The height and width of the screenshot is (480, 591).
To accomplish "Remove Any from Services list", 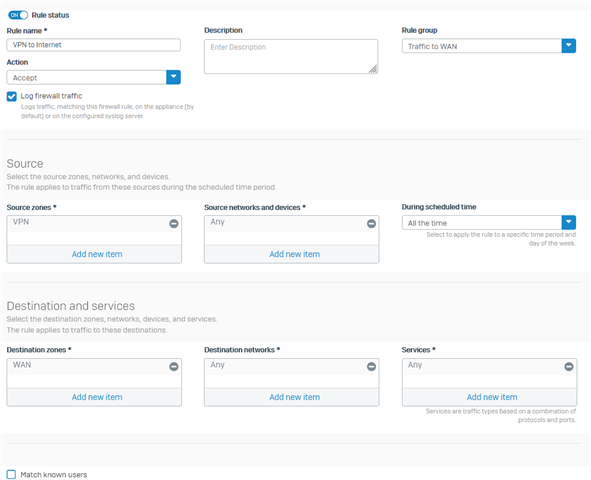I will 569,366.
